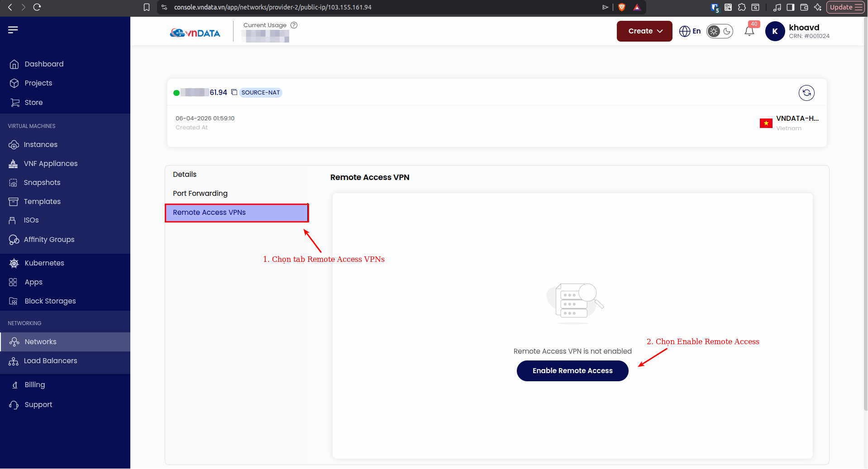Click the Store cart icon

point(15,103)
